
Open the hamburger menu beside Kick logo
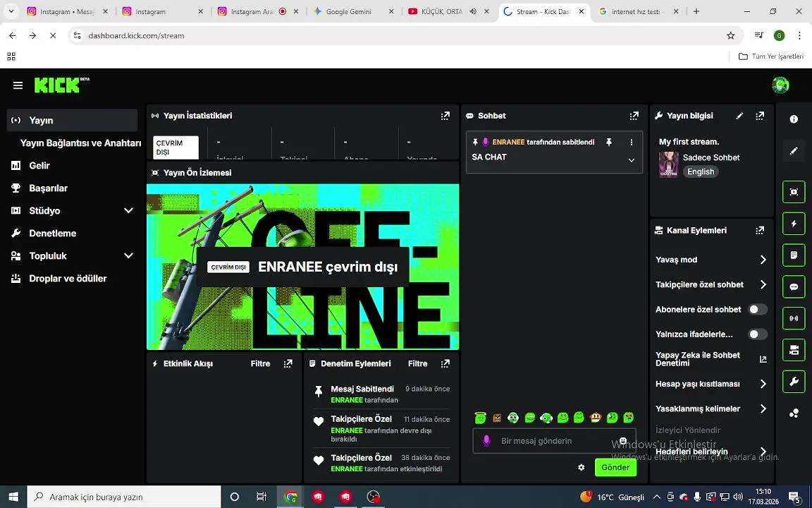(18, 85)
